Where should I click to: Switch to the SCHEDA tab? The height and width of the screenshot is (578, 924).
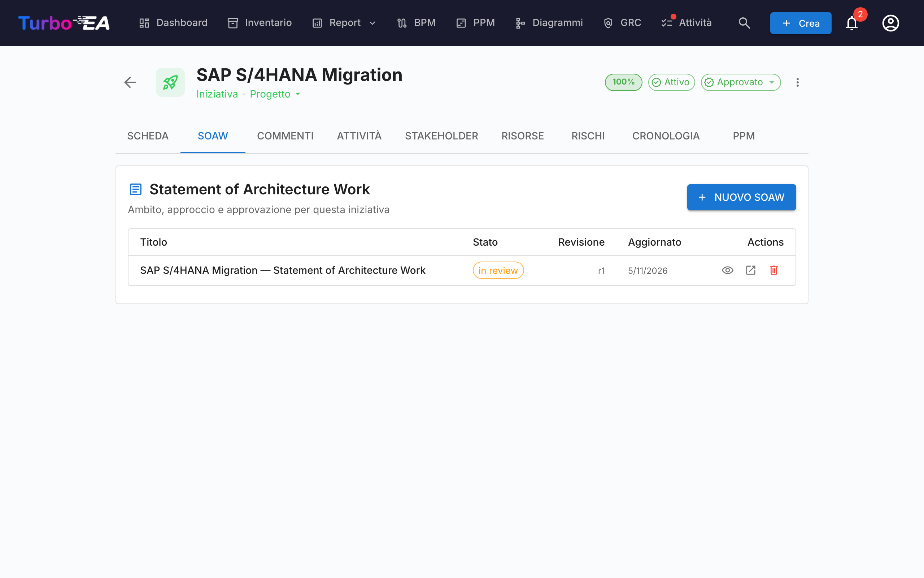pyautogui.click(x=148, y=136)
